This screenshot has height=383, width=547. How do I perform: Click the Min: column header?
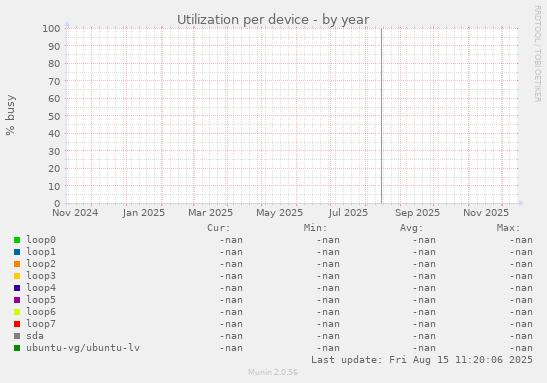tap(315, 228)
